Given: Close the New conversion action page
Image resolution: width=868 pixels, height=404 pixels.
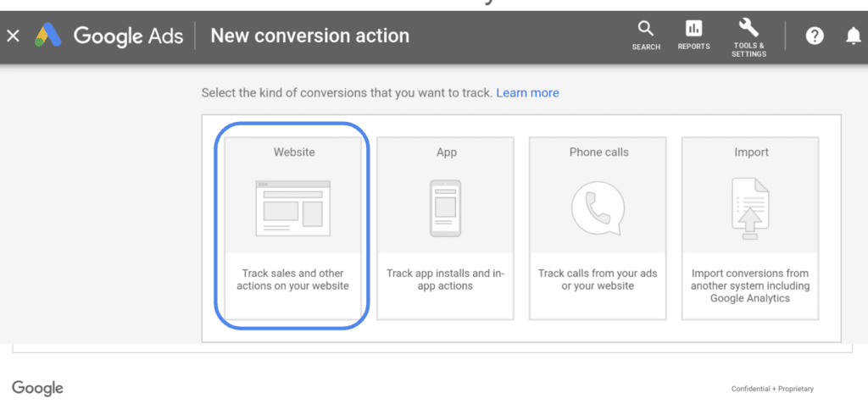Looking at the screenshot, I should (x=13, y=36).
